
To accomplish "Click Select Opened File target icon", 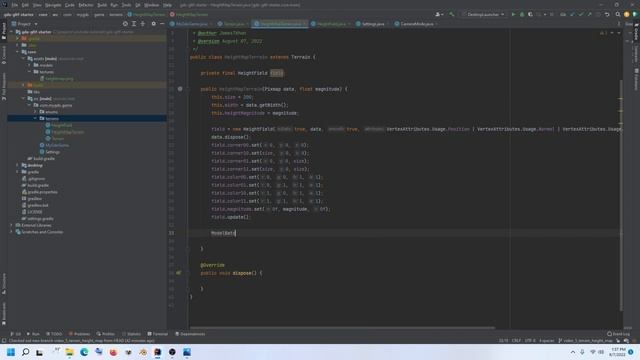I will click(125, 24).
